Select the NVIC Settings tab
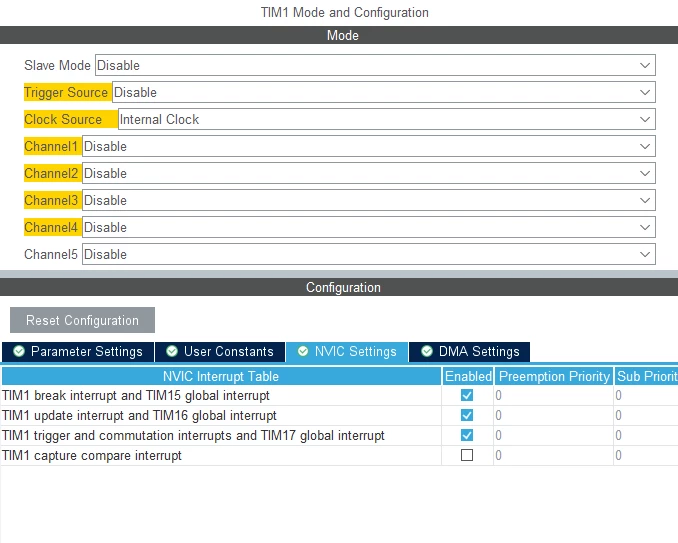Viewport: 678px width, 543px height. 347,351
